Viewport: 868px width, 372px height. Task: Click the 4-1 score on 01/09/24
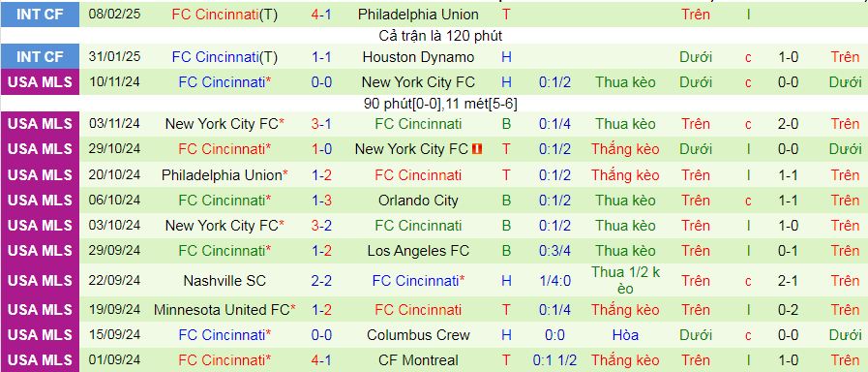tap(321, 360)
